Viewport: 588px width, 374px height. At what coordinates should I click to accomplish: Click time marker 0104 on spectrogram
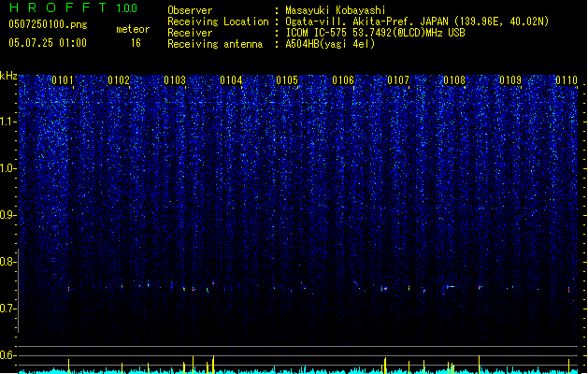(x=231, y=80)
